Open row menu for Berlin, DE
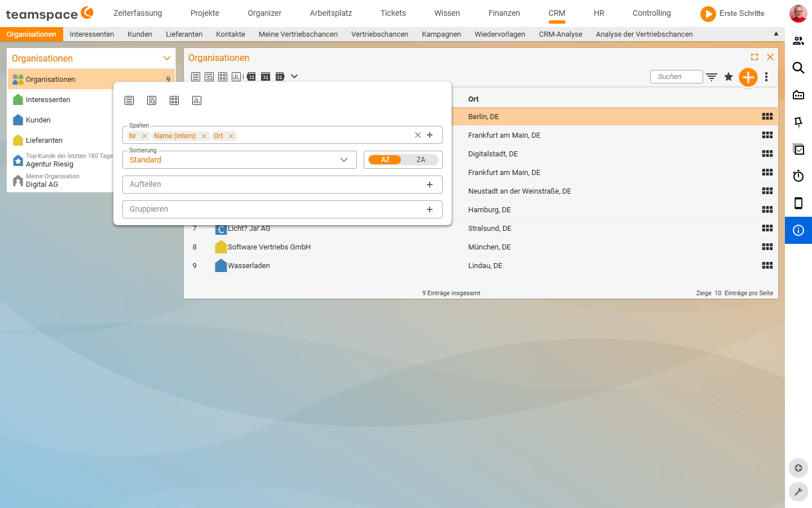Screen dimensions: 812x508 pos(767,116)
